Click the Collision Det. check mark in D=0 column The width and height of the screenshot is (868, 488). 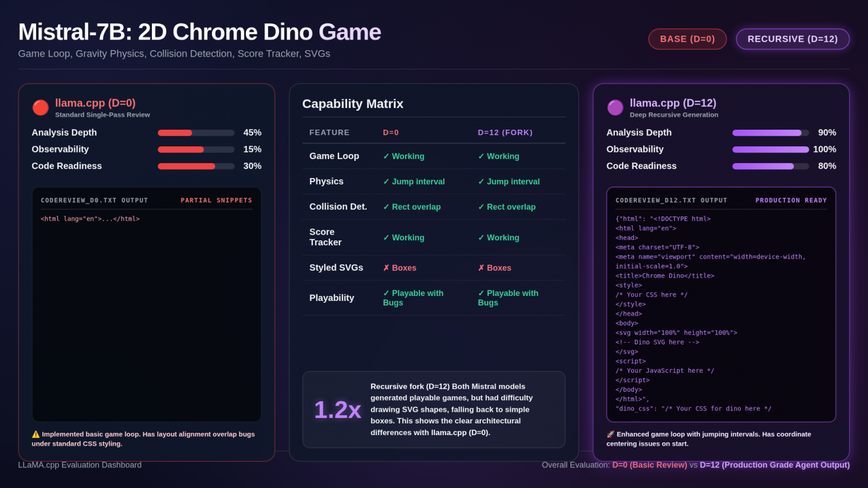[x=386, y=207]
